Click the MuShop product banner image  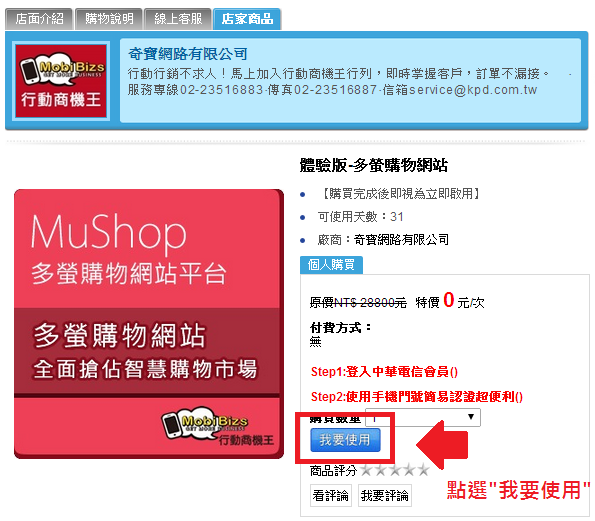point(149,324)
